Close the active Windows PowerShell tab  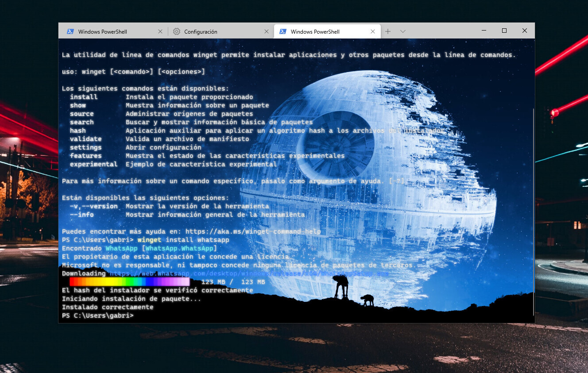[373, 31]
